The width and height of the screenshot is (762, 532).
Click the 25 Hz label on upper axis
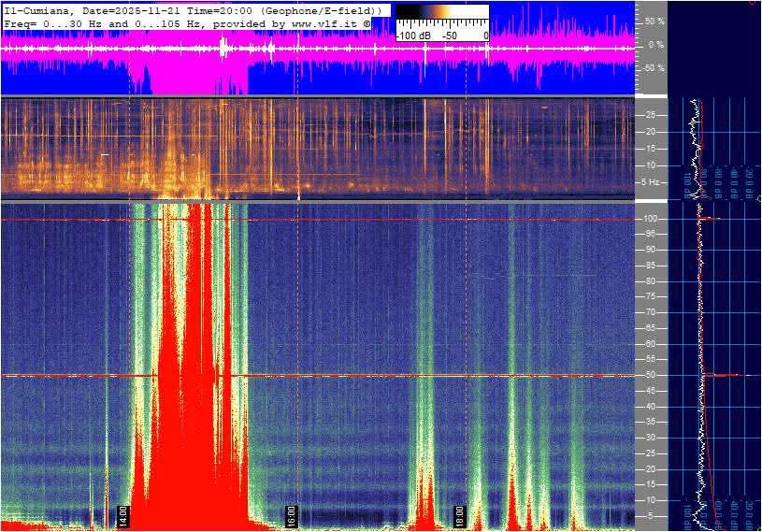tap(653, 115)
